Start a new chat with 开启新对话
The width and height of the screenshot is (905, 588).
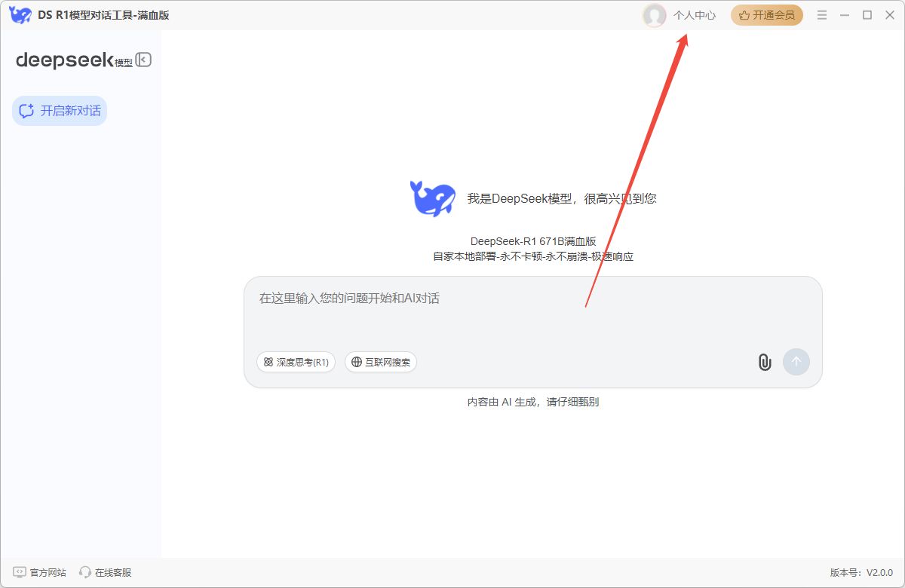(x=60, y=111)
